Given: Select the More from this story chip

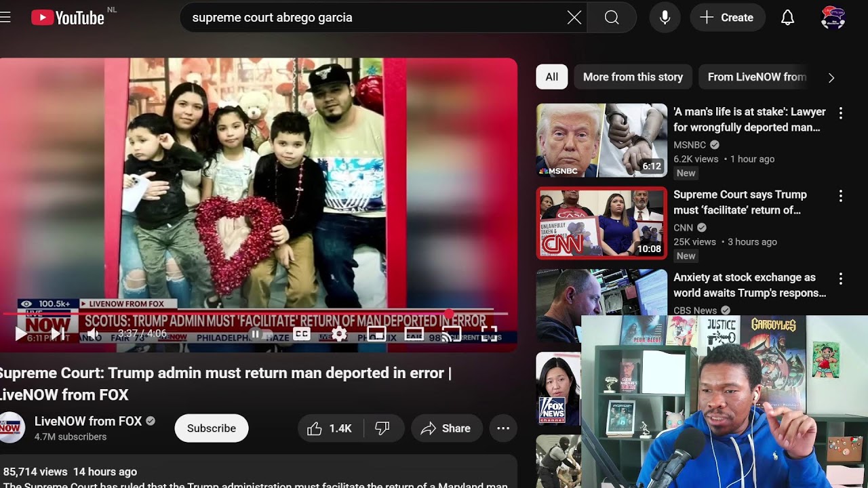Looking at the screenshot, I should pos(633,77).
